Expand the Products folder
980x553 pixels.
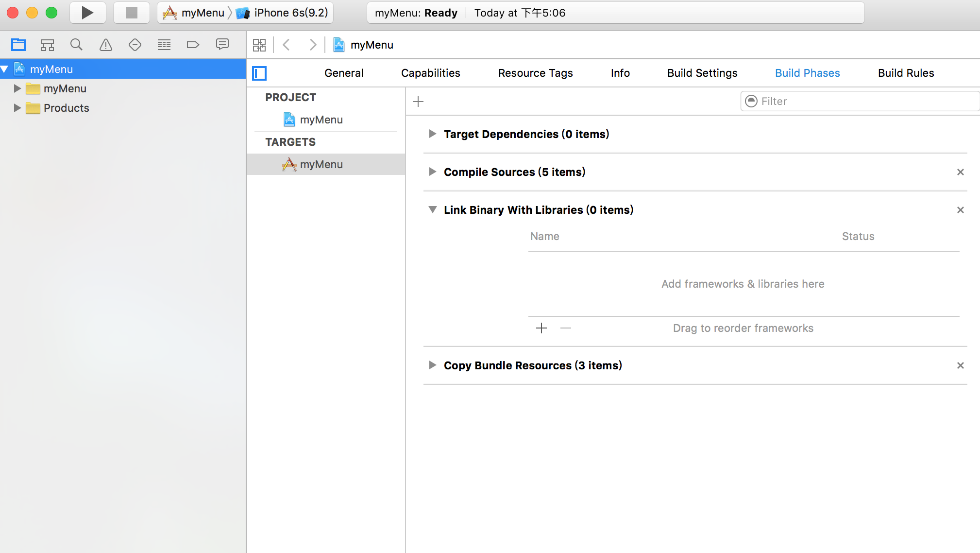click(x=17, y=108)
